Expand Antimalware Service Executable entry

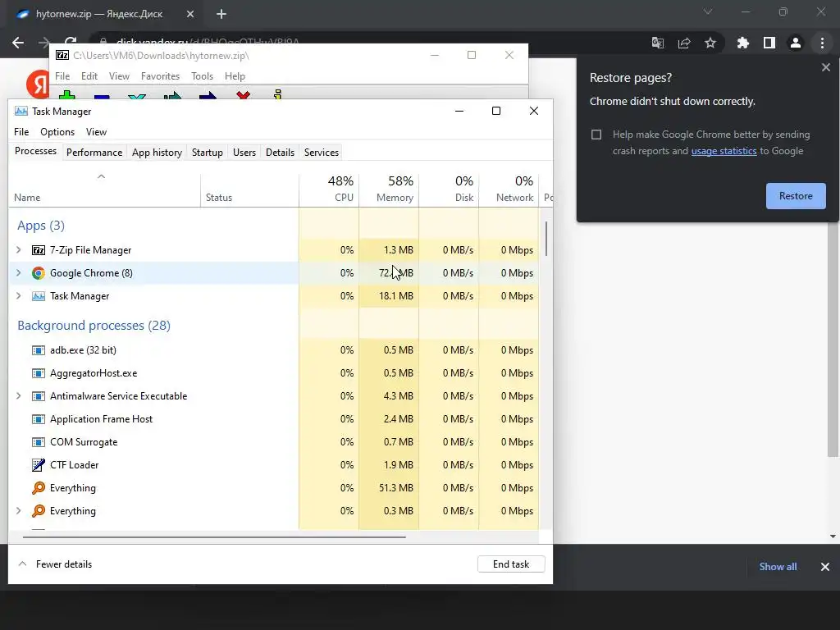pyautogui.click(x=19, y=396)
